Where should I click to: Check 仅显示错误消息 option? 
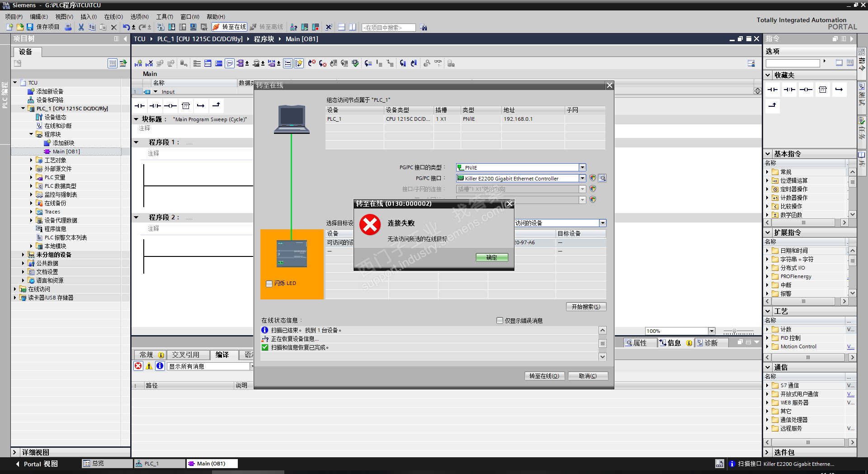(x=500, y=321)
